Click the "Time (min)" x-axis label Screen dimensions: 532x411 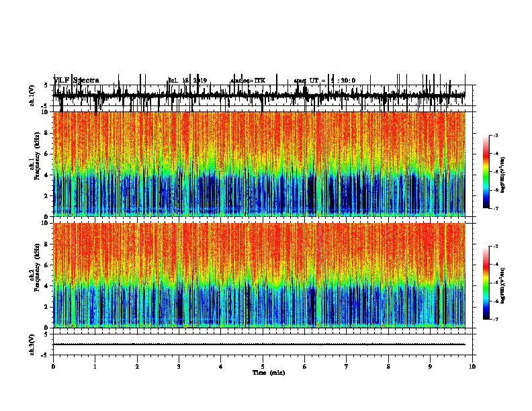(x=269, y=373)
